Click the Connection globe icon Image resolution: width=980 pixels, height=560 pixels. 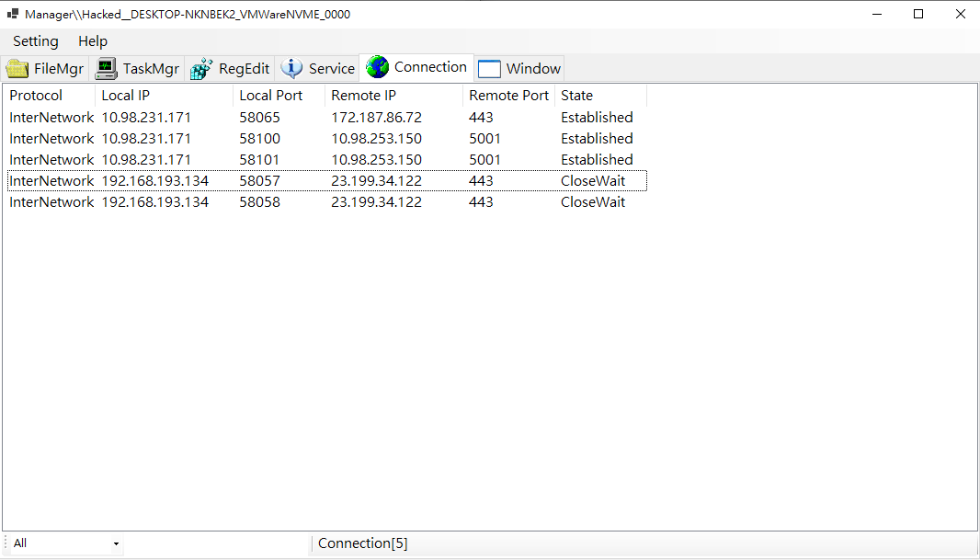(x=377, y=67)
